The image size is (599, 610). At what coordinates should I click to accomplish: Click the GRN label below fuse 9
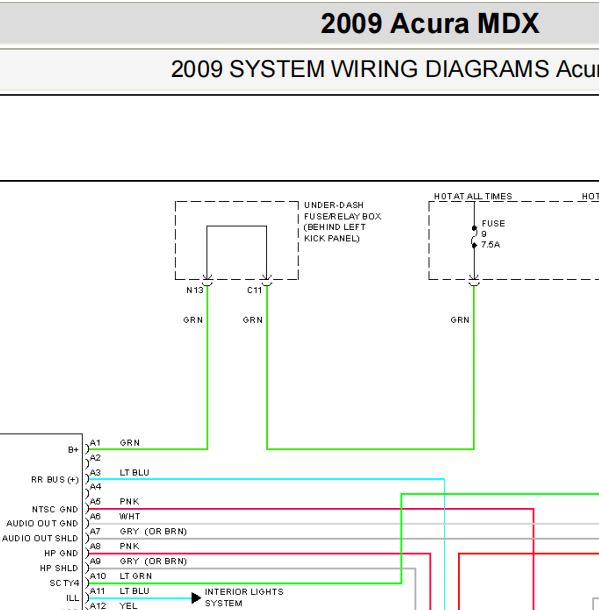coord(460,320)
